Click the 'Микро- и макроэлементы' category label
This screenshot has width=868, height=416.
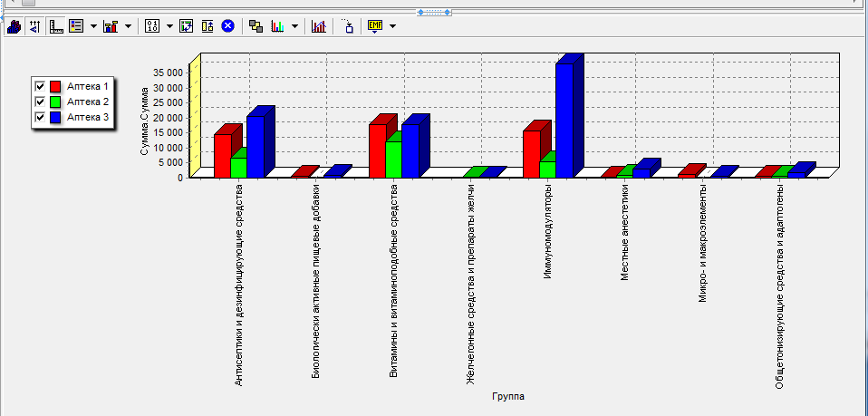702,243
